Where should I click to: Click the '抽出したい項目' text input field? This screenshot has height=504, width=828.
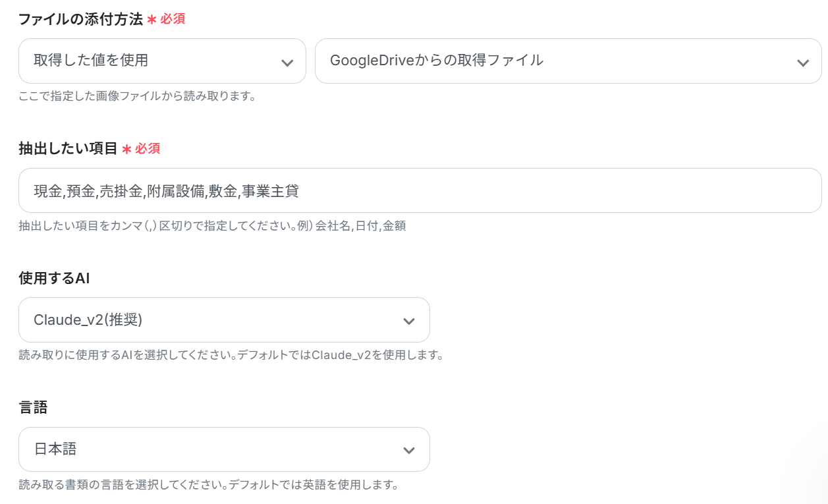(x=420, y=191)
